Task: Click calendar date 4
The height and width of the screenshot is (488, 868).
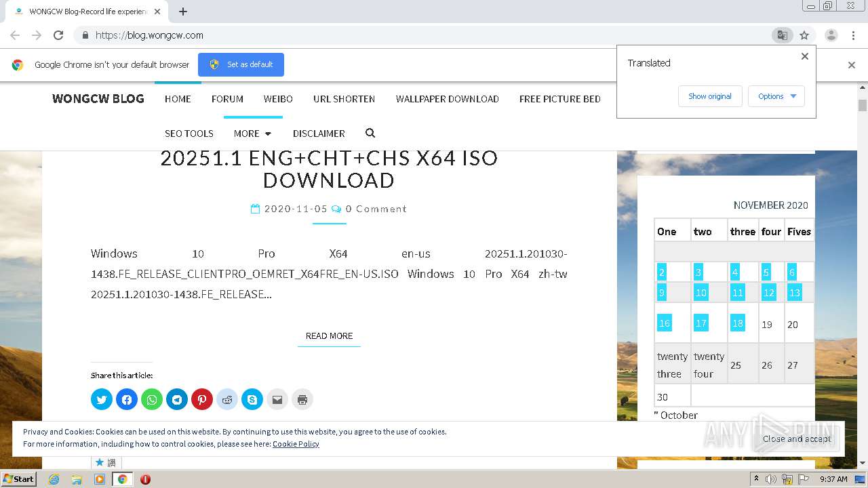Action: click(735, 272)
